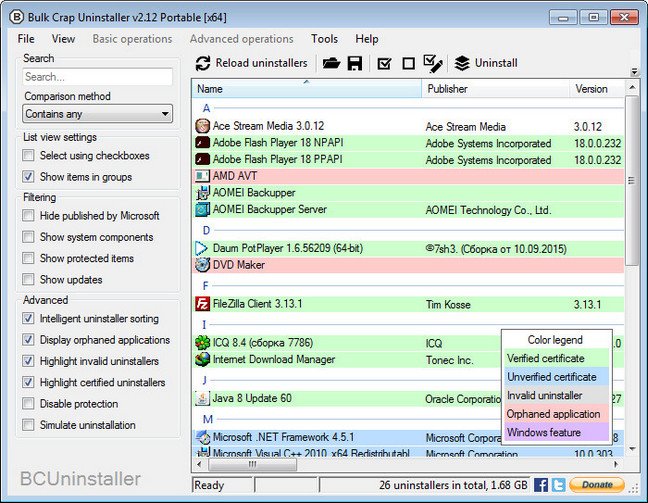
Task: Select all items with checked box icon
Action: pyautogui.click(x=384, y=64)
